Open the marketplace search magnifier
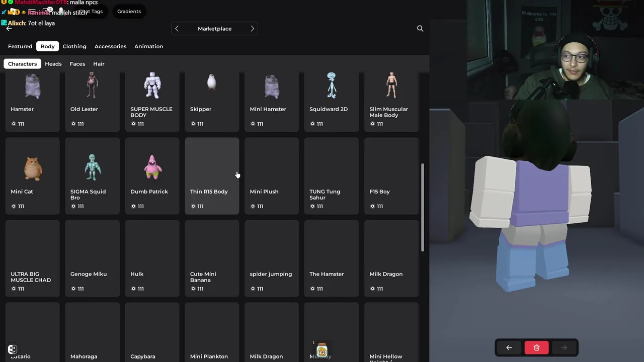The image size is (644, 362). coord(420,29)
